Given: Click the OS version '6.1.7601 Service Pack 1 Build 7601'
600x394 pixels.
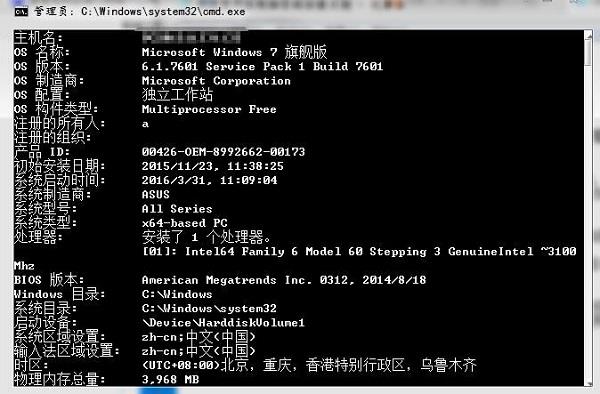Looking at the screenshot, I should pos(262,67).
